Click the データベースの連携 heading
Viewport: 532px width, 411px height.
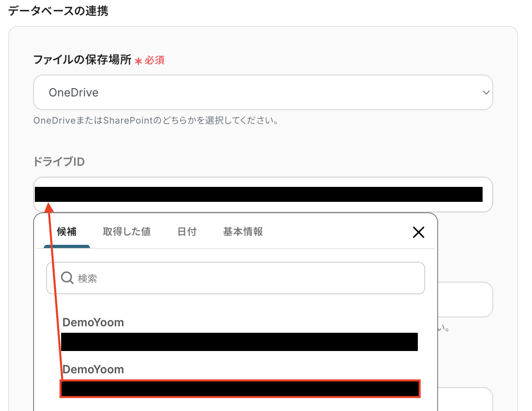click(58, 11)
